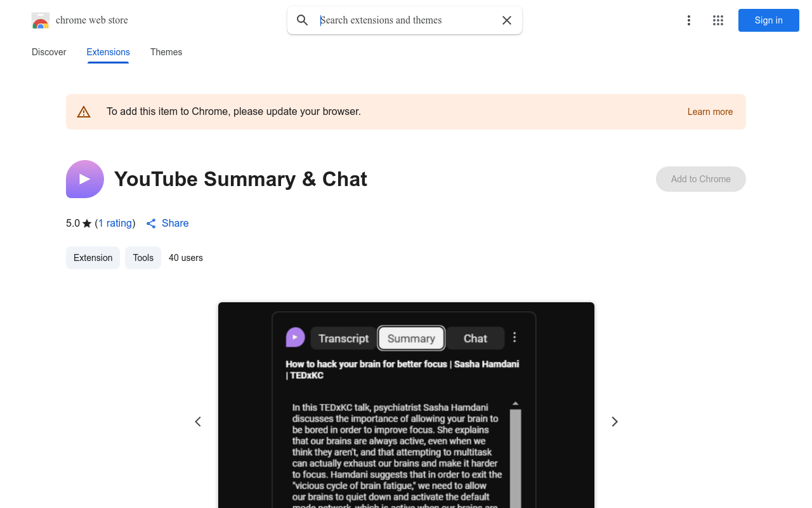Click the browser update notice text

pos(233,112)
